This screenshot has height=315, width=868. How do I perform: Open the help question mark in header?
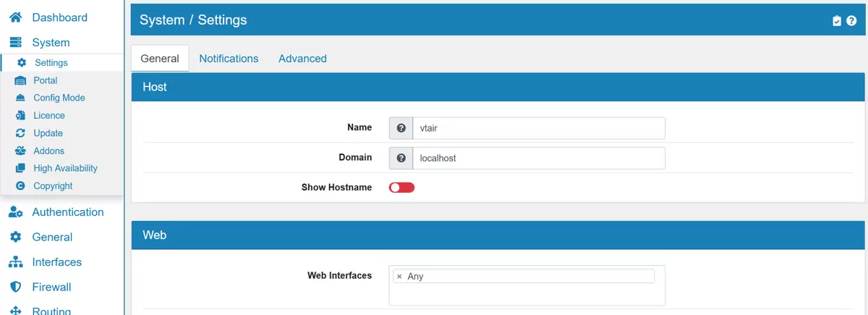[851, 21]
